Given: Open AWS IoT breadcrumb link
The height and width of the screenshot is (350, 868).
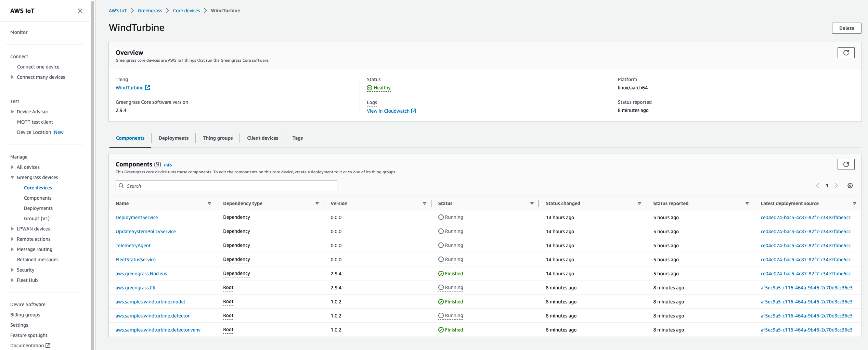Looking at the screenshot, I should click(x=118, y=11).
